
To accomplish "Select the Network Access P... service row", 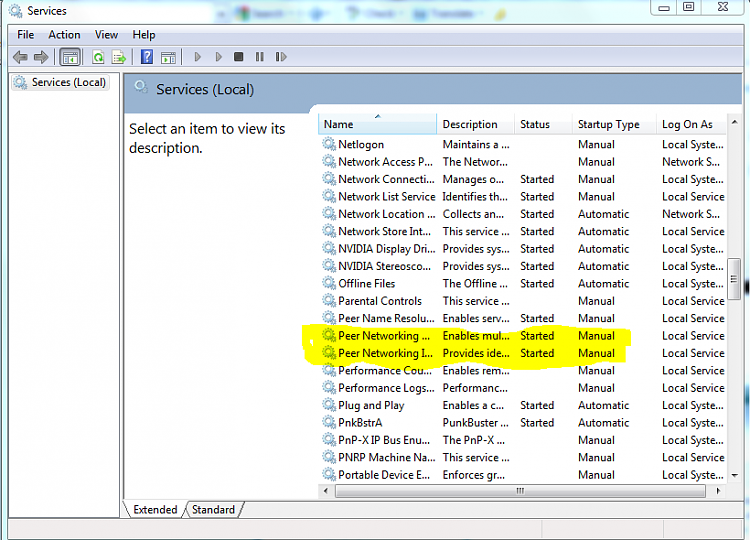I will pos(523,162).
